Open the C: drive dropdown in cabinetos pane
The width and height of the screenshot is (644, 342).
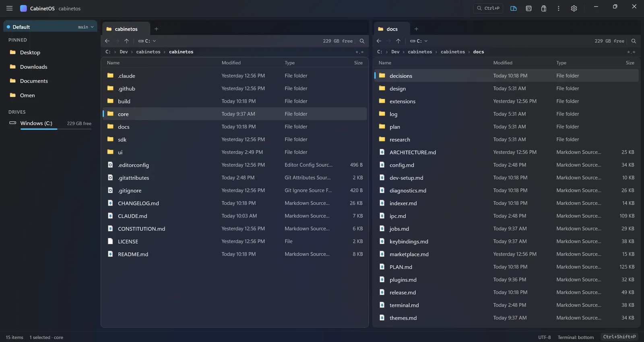click(x=147, y=41)
